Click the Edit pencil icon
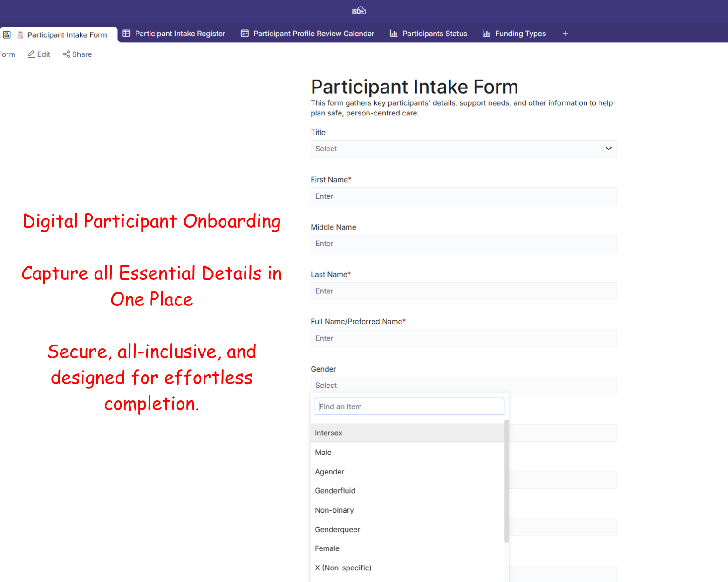Image resolution: width=728 pixels, height=582 pixels. [x=31, y=54]
